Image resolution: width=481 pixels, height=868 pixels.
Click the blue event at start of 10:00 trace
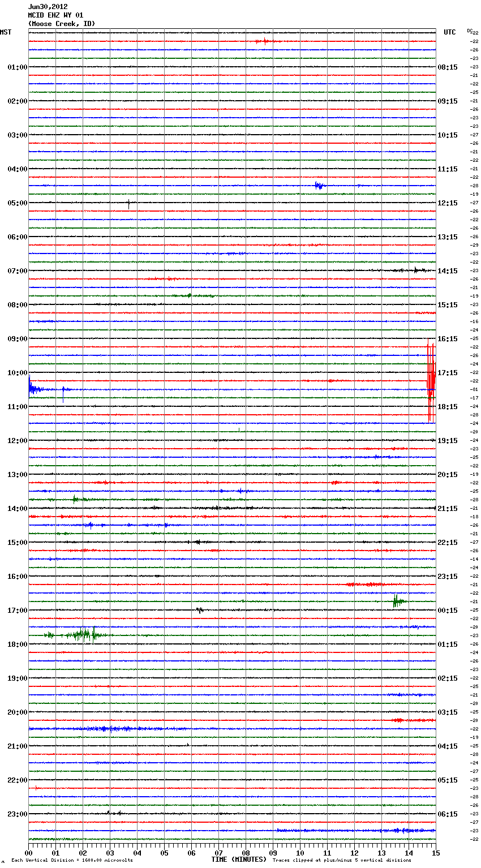[x=33, y=389]
